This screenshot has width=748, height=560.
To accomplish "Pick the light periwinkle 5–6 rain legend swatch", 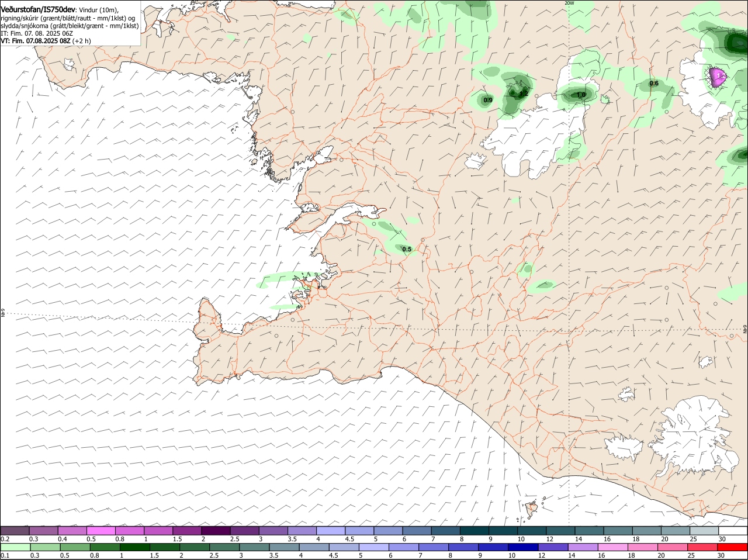I will tap(374, 547).
